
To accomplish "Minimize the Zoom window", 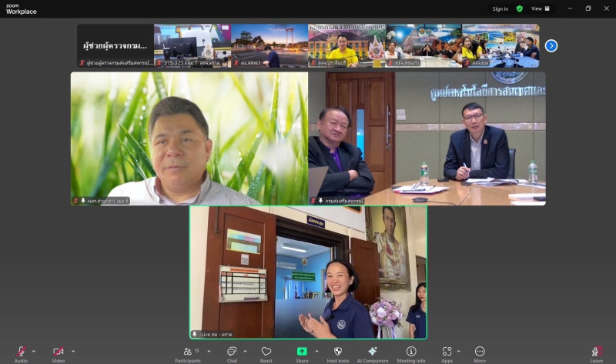I will [570, 8].
